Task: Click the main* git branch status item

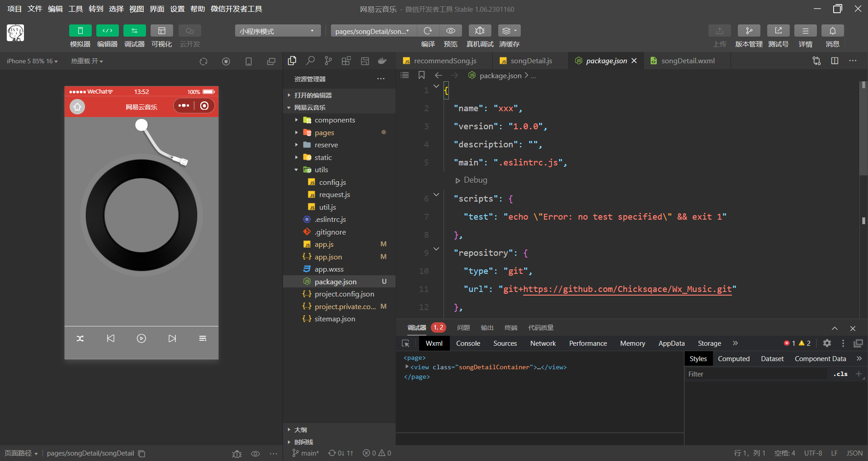Action: tap(306, 453)
